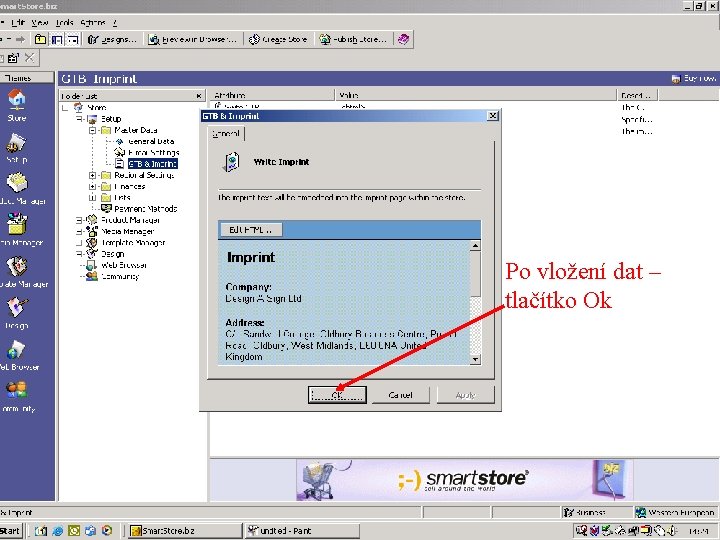This screenshot has width=720, height=540.
Task: Expand the Product Manager tree node
Action: (79, 220)
